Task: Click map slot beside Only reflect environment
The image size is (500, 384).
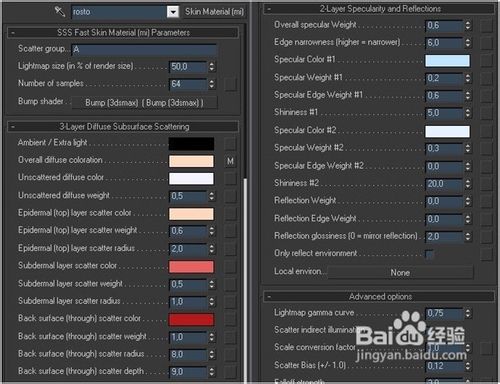Action: 486,254
